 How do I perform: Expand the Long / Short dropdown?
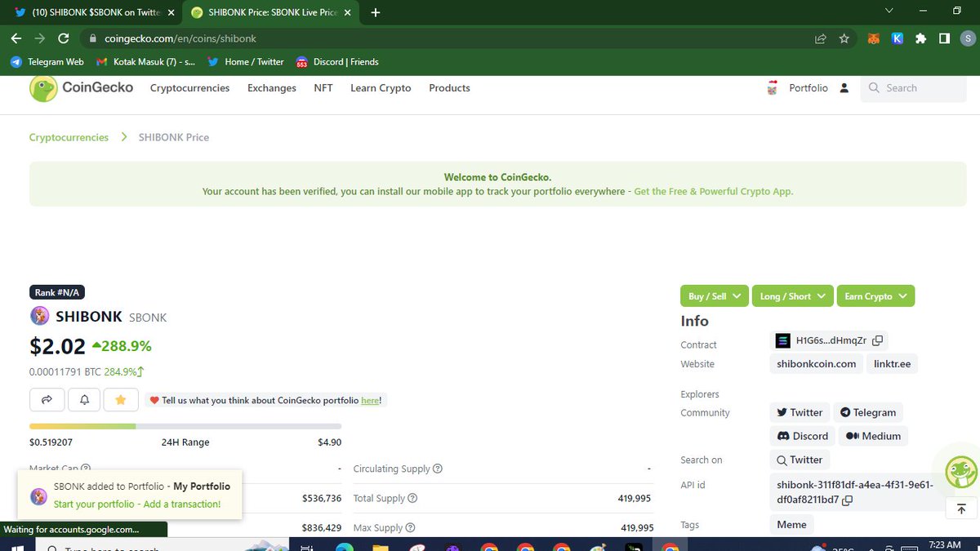pyautogui.click(x=792, y=295)
